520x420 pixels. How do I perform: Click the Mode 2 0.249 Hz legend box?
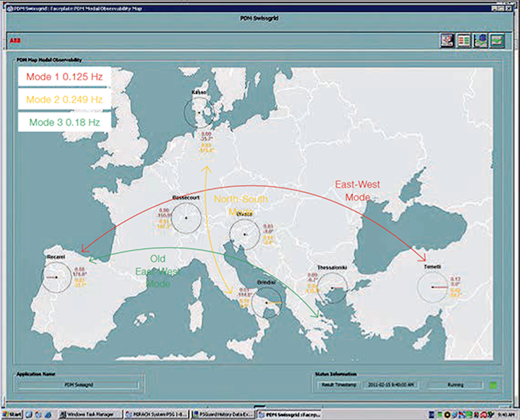click(x=65, y=99)
